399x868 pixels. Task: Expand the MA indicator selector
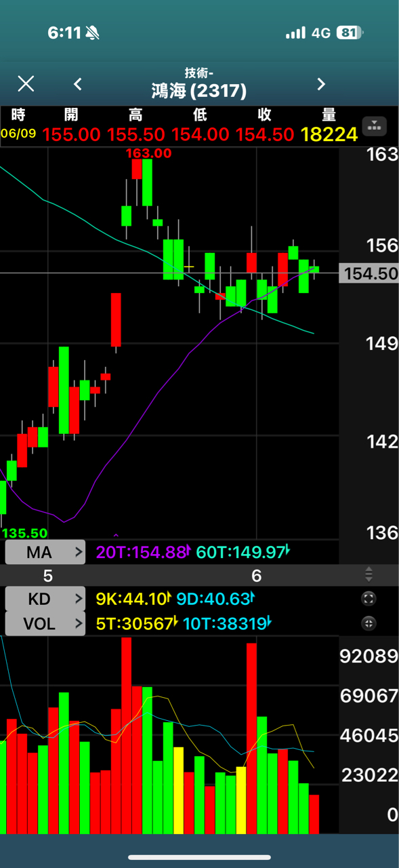point(45,552)
